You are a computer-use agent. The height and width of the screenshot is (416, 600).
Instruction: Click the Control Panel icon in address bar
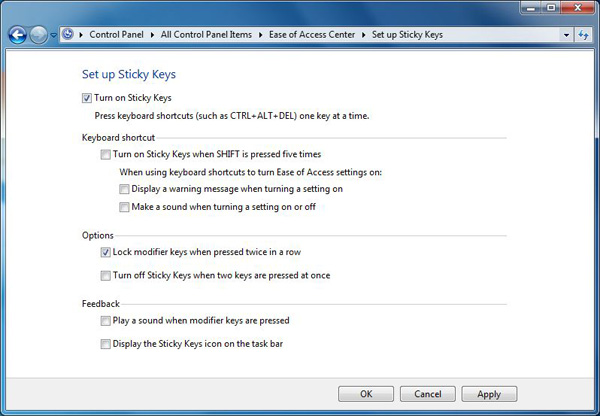(68, 34)
